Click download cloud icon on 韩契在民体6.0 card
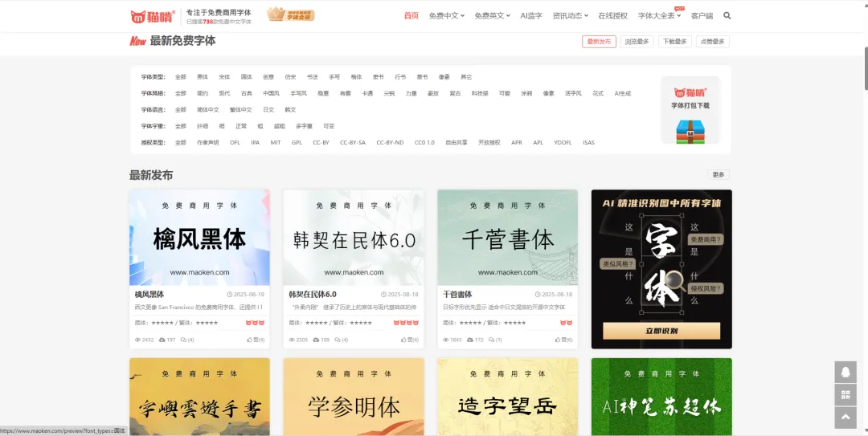 coord(316,340)
